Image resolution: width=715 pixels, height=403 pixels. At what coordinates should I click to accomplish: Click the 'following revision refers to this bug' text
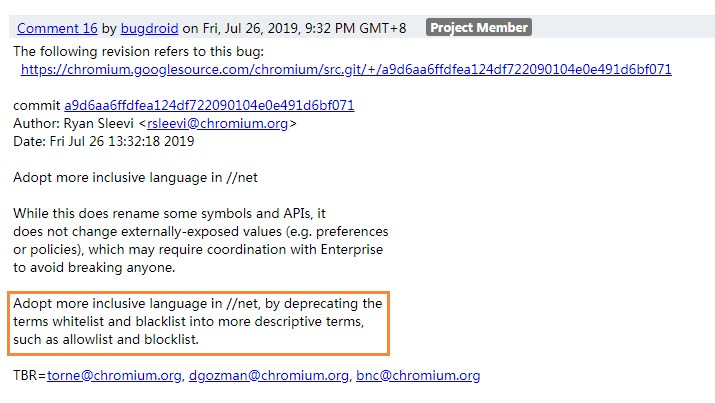point(139,52)
